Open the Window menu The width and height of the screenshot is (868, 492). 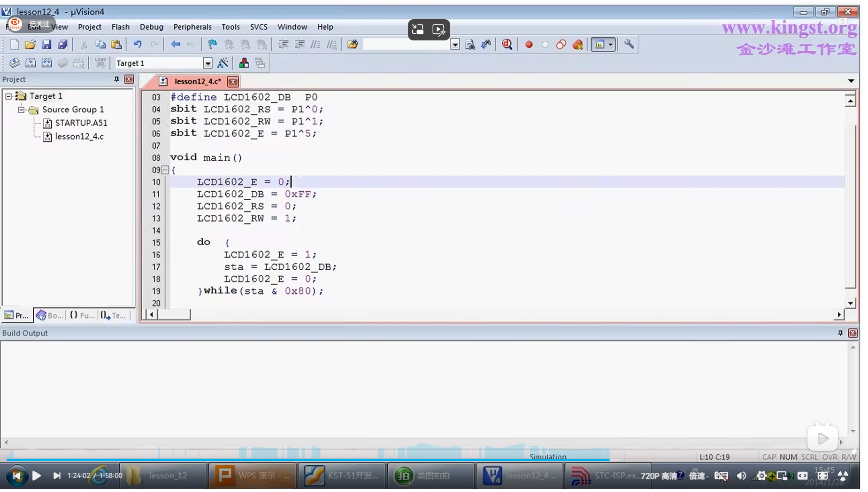click(292, 27)
